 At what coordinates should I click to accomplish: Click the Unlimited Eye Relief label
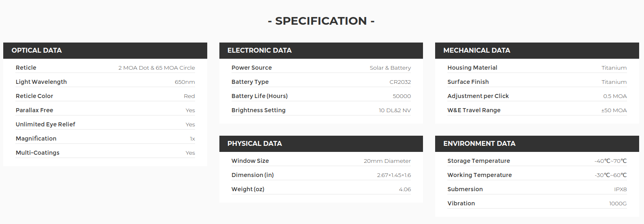click(45, 124)
